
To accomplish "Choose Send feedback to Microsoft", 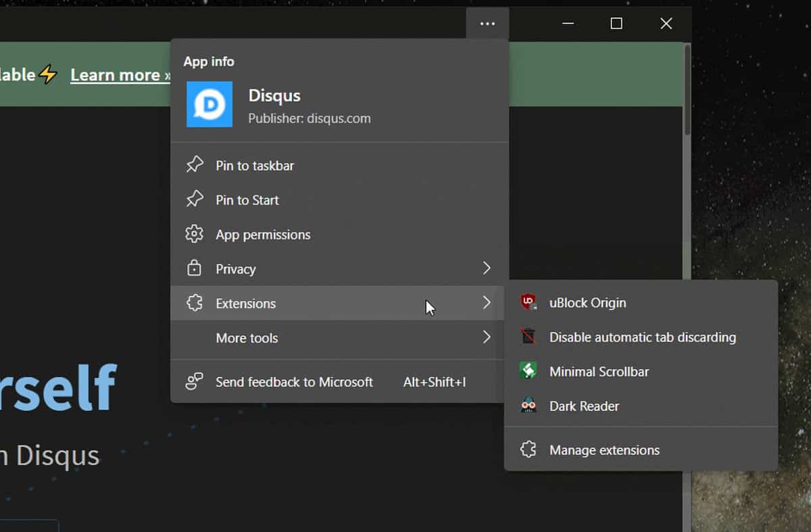I will pos(294,381).
